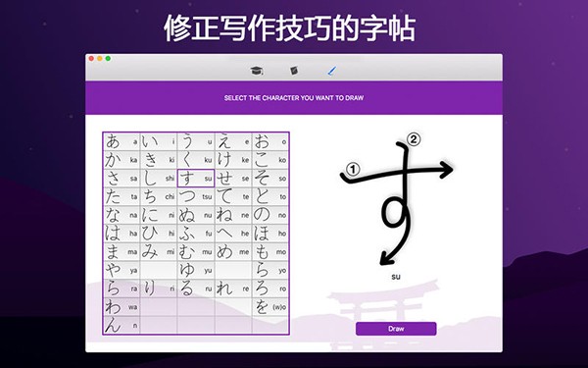Select the た (ta) cell
Viewport: 588px width, 368px height.
coord(122,197)
